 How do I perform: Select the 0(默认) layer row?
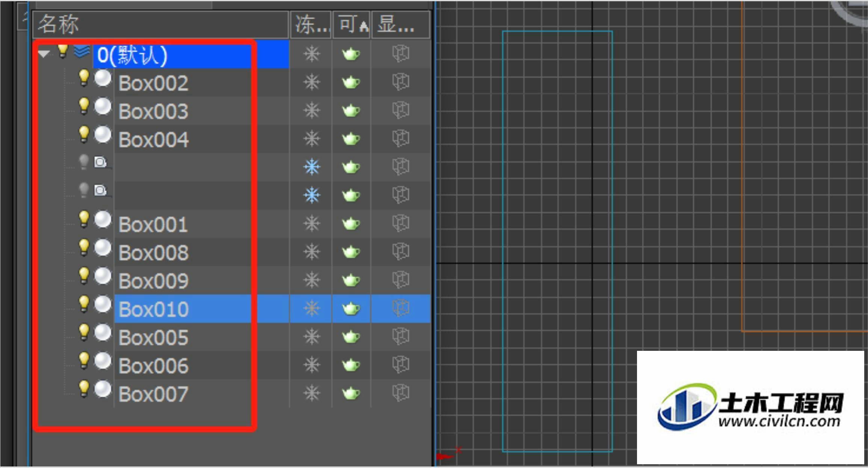[x=191, y=54]
